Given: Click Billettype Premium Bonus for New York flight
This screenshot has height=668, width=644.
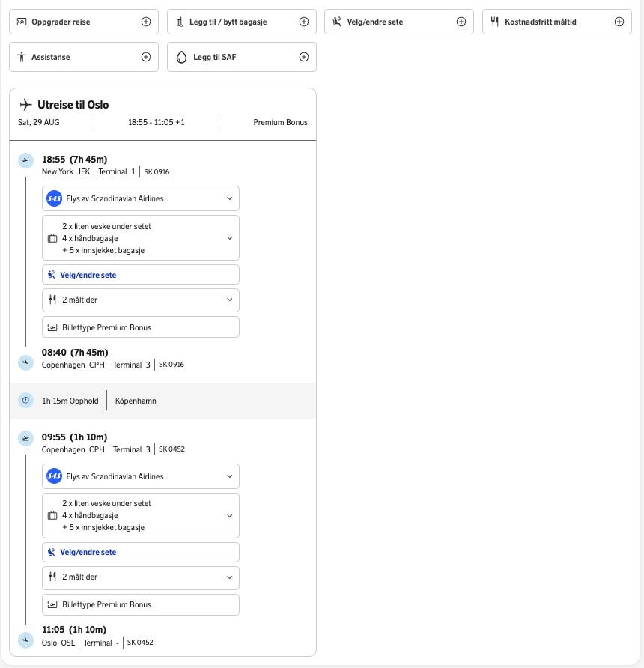Looking at the screenshot, I should [x=141, y=327].
